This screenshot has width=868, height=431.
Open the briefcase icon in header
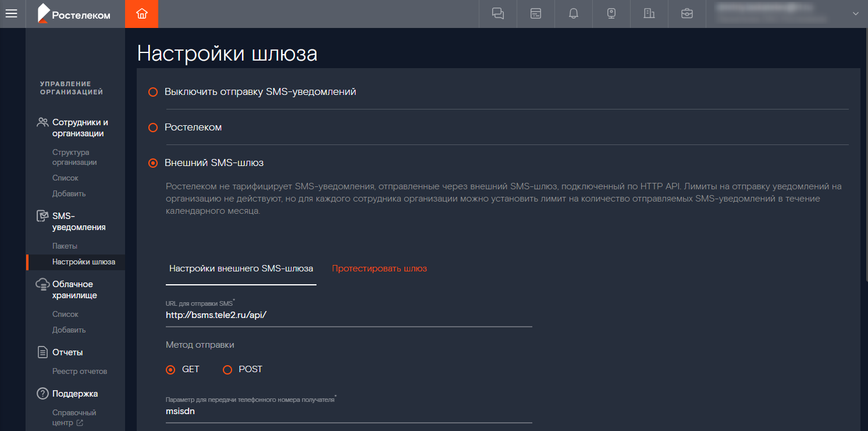(687, 14)
